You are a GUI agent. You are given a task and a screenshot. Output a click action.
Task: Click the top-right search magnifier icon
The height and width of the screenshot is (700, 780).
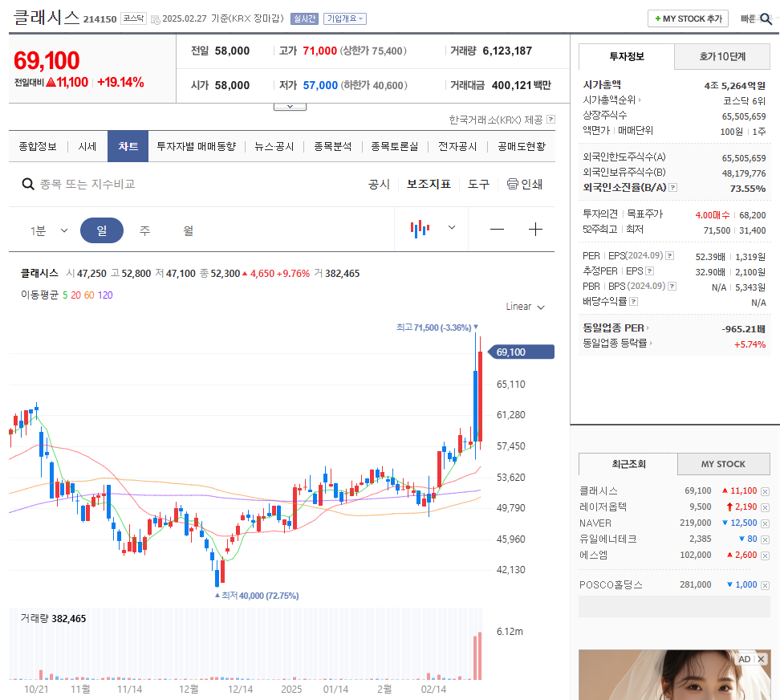point(766,19)
